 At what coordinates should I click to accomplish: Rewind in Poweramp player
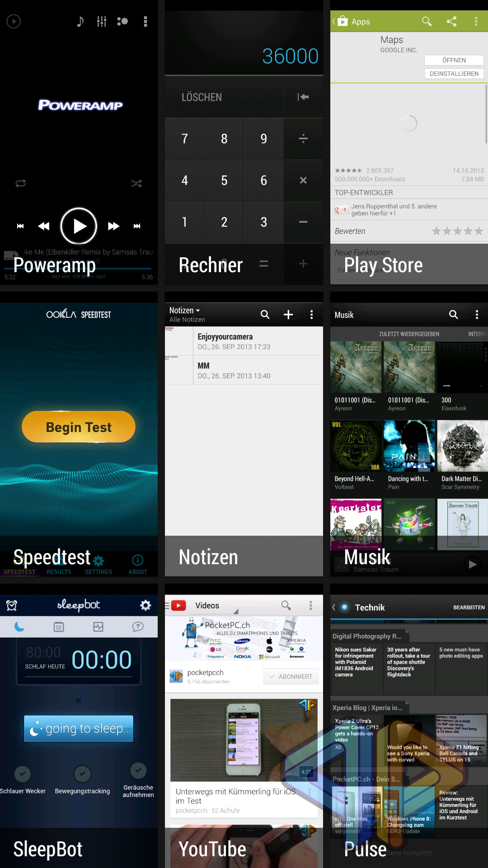[44, 226]
